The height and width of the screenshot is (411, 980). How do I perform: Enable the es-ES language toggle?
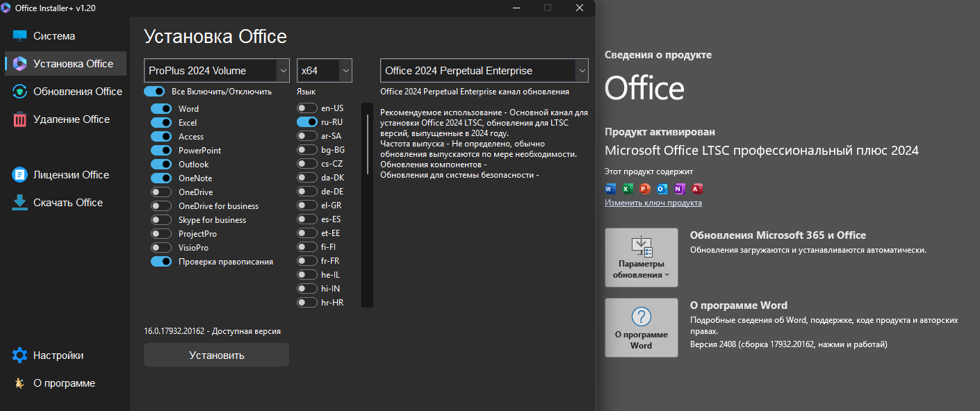(307, 219)
